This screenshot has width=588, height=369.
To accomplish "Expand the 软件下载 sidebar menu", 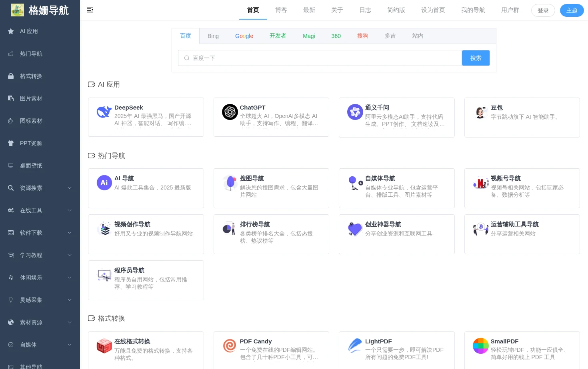I will [x=40, y=233].
